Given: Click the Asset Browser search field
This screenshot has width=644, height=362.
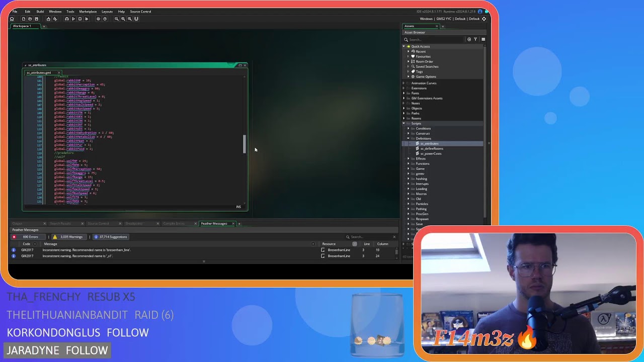Looking at the screenshot, I should [435, 39].
